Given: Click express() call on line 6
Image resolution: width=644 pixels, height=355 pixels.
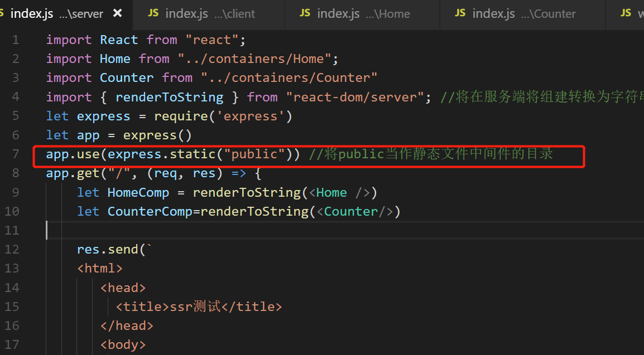Looking at the screenshot, I should pyautogui.click(x=158, y=135).
